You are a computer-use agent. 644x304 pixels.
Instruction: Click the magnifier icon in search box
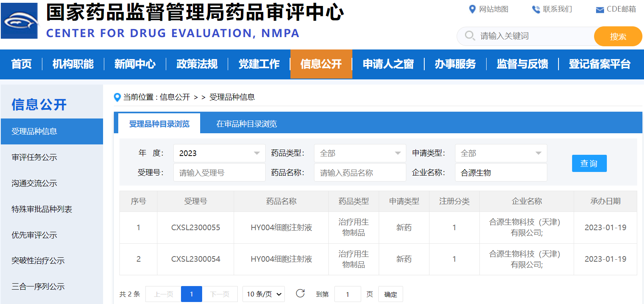[470, 36]
